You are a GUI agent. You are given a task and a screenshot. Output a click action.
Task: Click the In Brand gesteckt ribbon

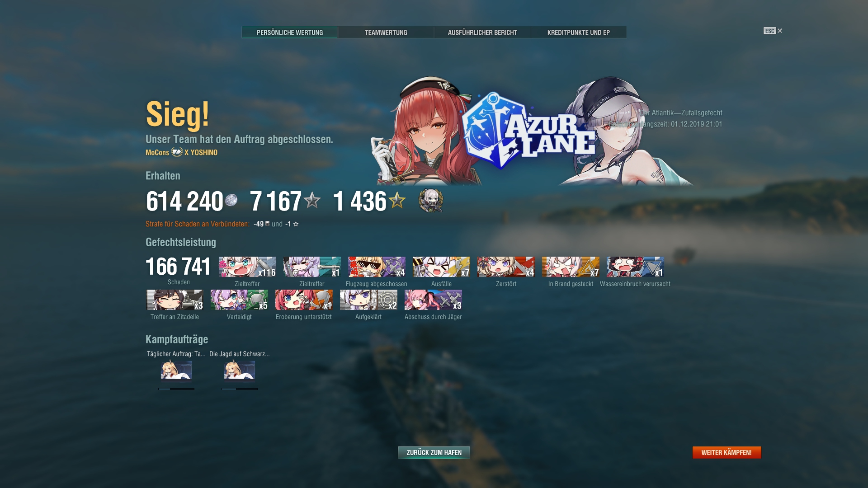pyautogui.click(x=571, y=267)
